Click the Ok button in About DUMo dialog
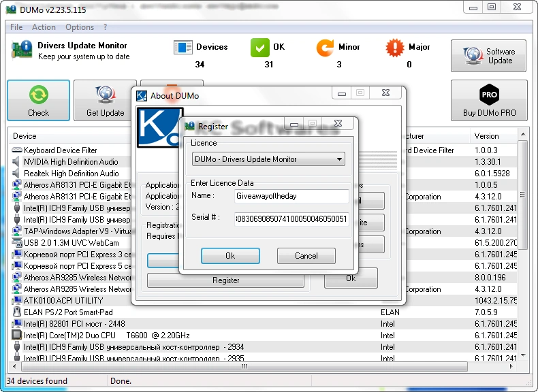 351,278
